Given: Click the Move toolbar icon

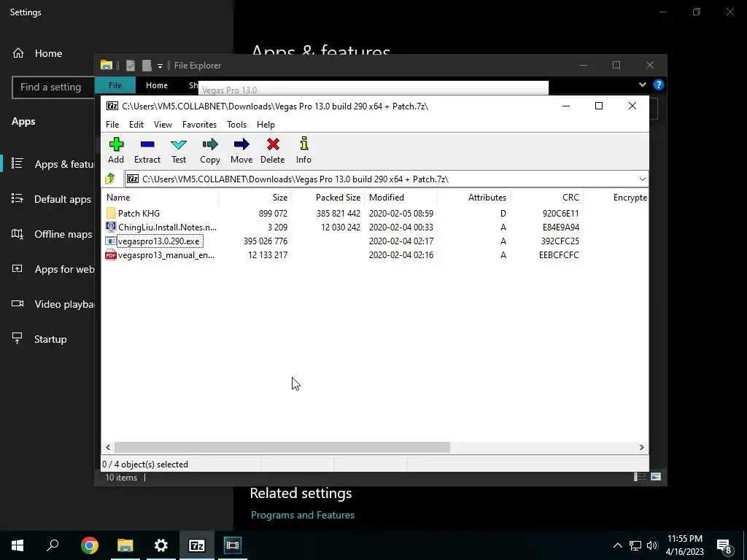Looking at the screenshot, I should click(241, 144).
